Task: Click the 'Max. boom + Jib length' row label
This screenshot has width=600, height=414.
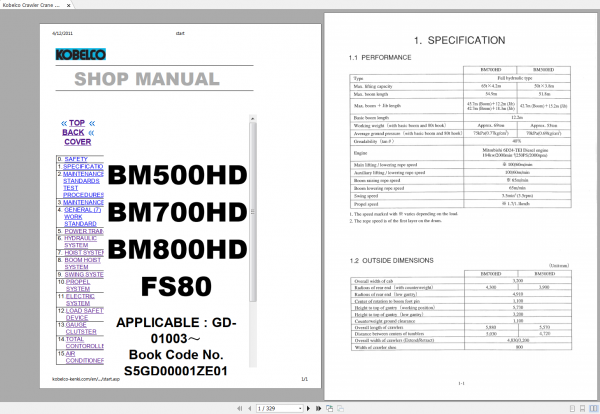Action: coord(377,106)
